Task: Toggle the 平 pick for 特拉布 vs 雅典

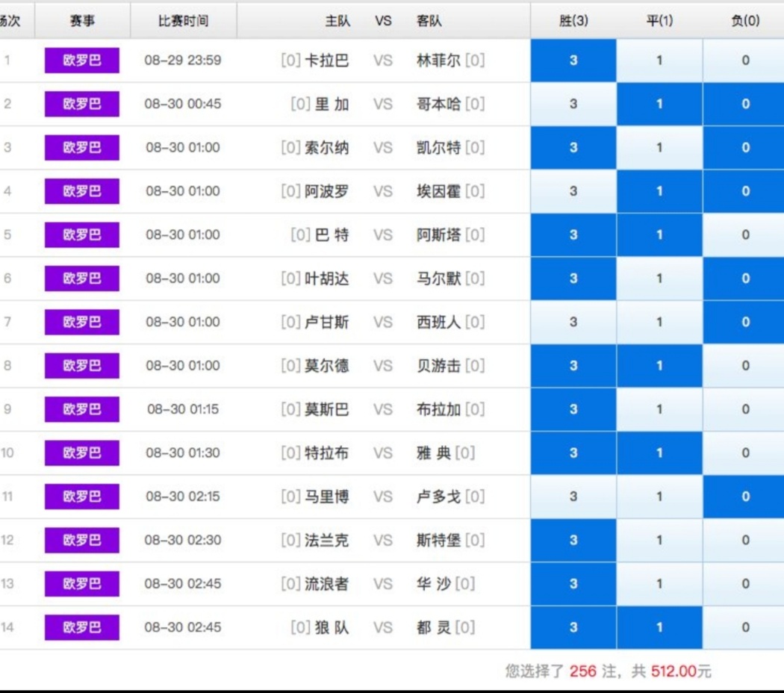Action: tap(659, 453)
